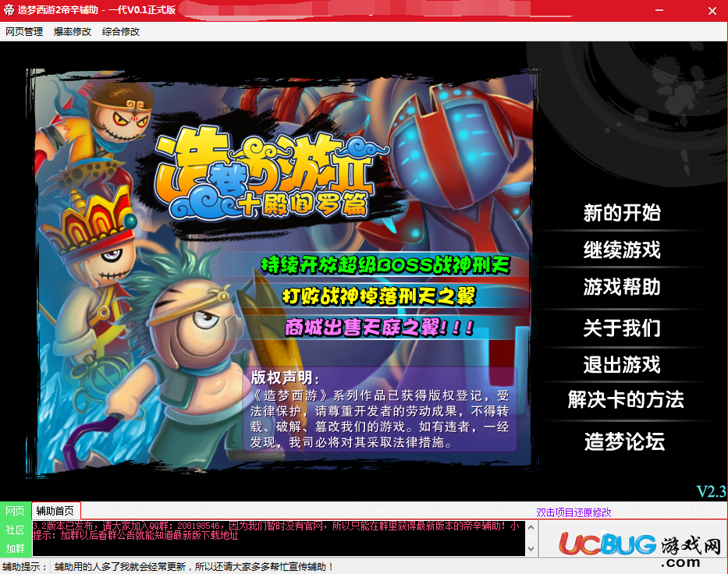The width and height of the screenshot is (728, 574).
Task: Minimize the 帝辛辅助 window
Action: click(x=659, y=10)
